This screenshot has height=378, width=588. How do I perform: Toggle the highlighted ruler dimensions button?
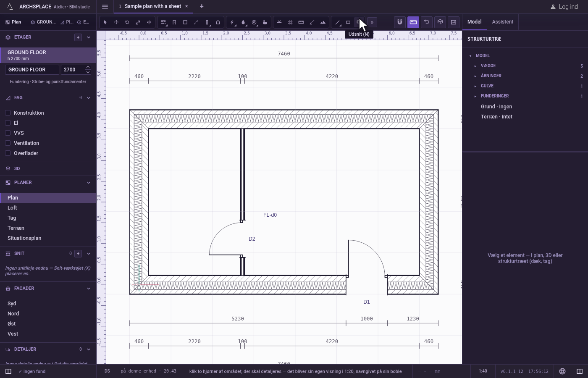click(x=413, y=22)
